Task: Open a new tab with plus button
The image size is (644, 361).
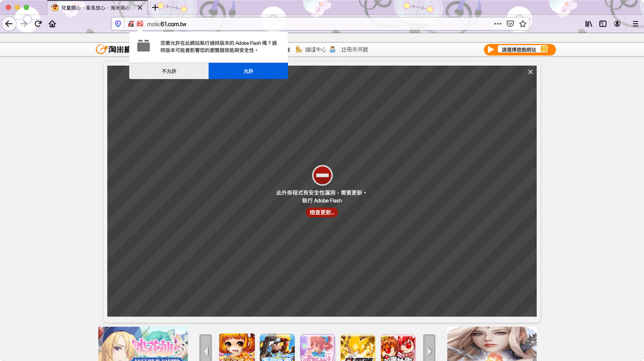Action: tap(155, 8)
